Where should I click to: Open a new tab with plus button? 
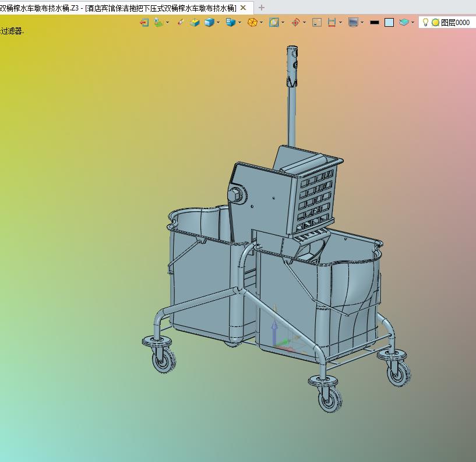[x=262, y=8]
